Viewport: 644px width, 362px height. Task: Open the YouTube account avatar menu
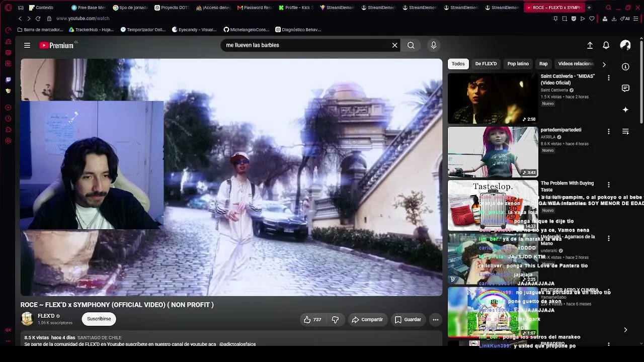coord(625,45)
